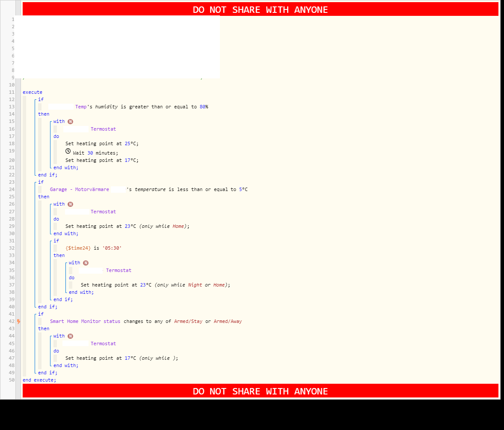Select 'Set heating point at 17°C (only while )' line 47
This screenshot has height=430, width=504.
click(122, 358)
